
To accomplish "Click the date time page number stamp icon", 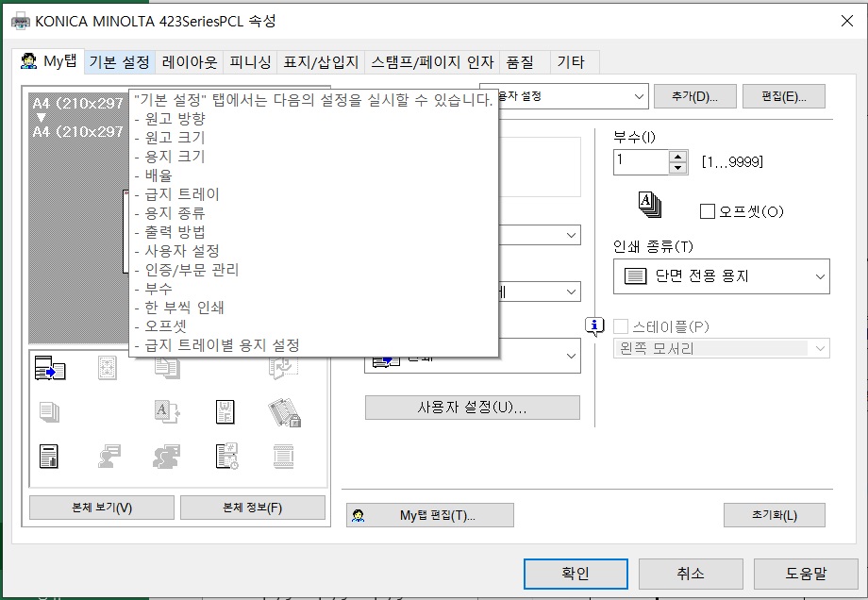I will click(x=226, y=457).
